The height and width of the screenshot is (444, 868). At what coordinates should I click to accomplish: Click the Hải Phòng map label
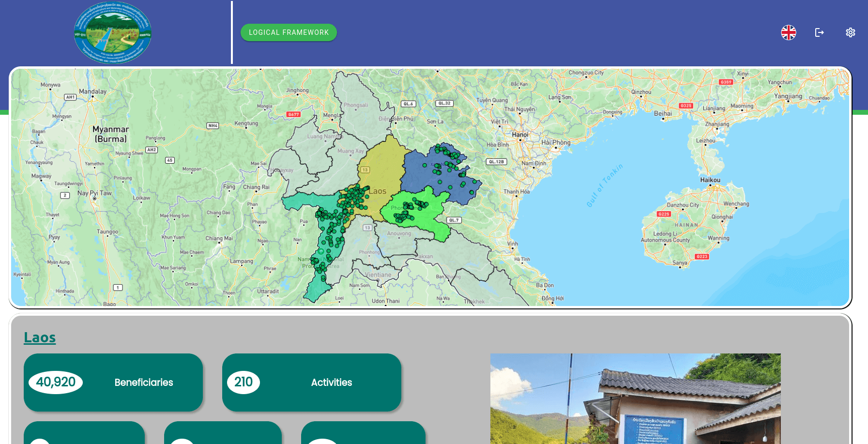point(556,142)
